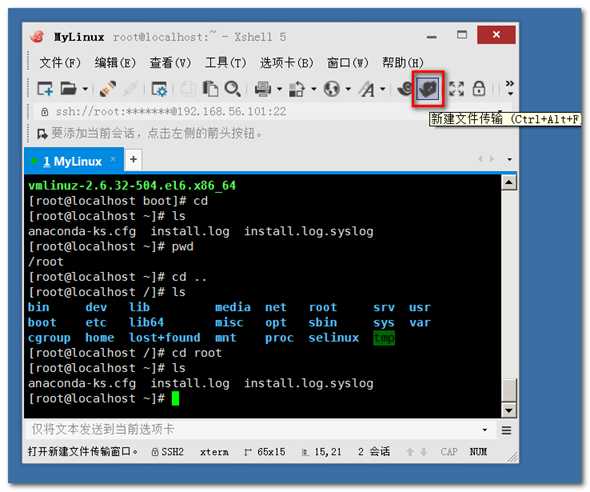Expand the Print icon dropdown arrow
590x492 pixels.
pyautogui.click(x=280, y=90)
